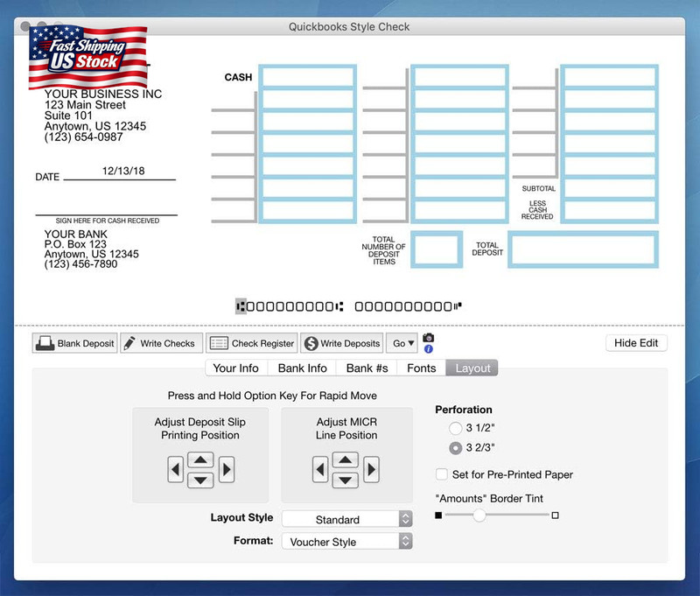Expand the Go dropdown menu
Viewport: 700px width, 596px height.
click(x=402, y=343)
